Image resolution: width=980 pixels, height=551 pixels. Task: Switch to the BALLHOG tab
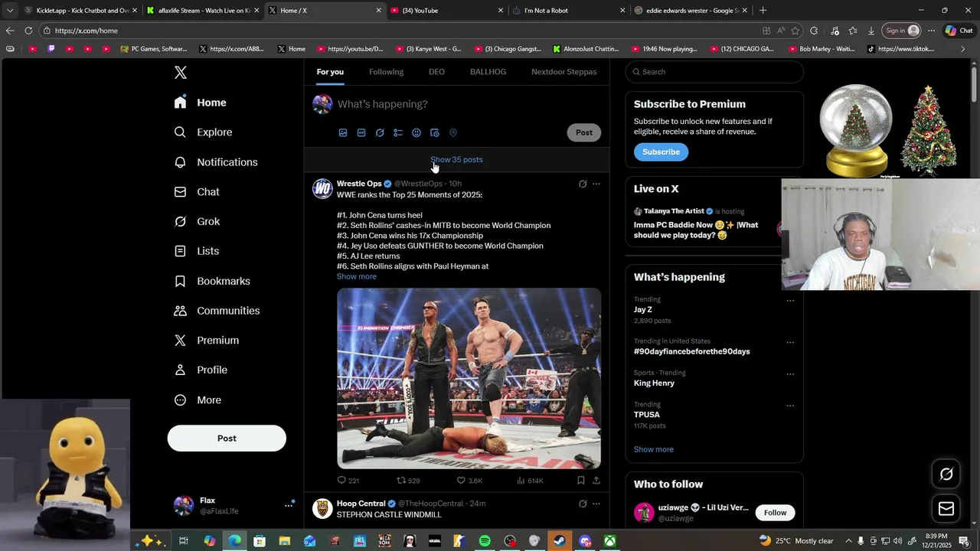(488, 72)
